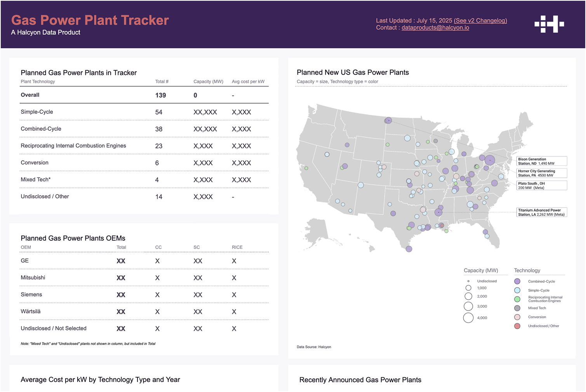Click the Bison Generation bubble in North Dakota
This screenshot has height=392, width=586.
388,120
